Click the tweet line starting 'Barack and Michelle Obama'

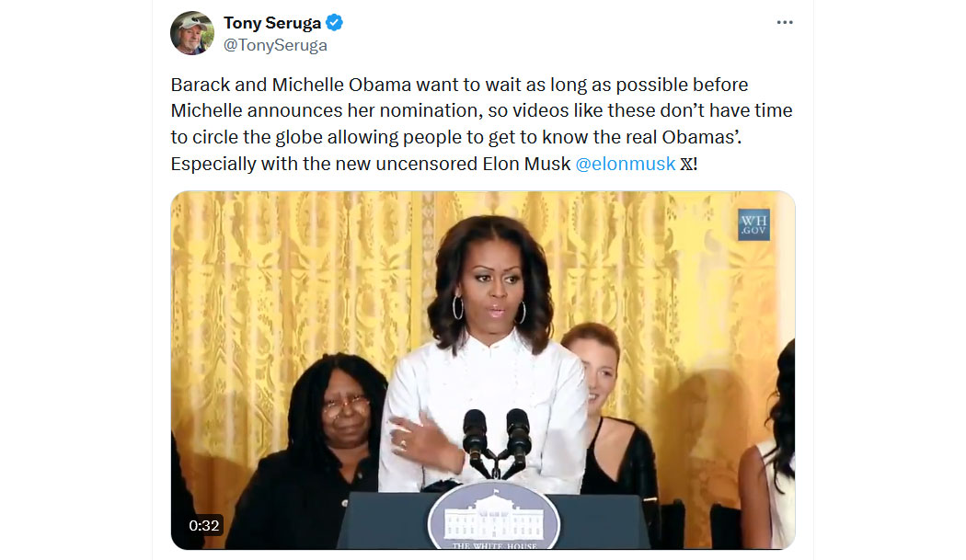pos(460,85)
